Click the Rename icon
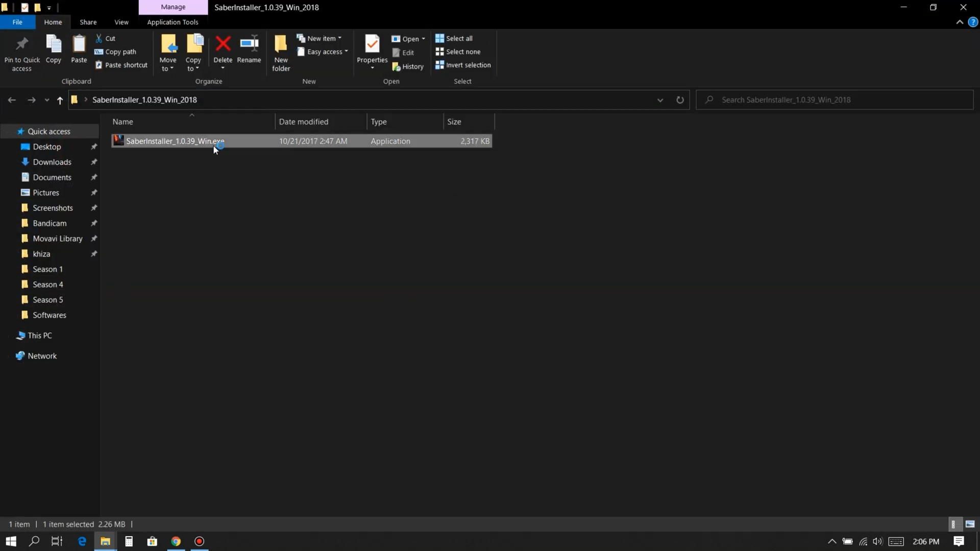This screenshot has height=551, width=980. 249,44
